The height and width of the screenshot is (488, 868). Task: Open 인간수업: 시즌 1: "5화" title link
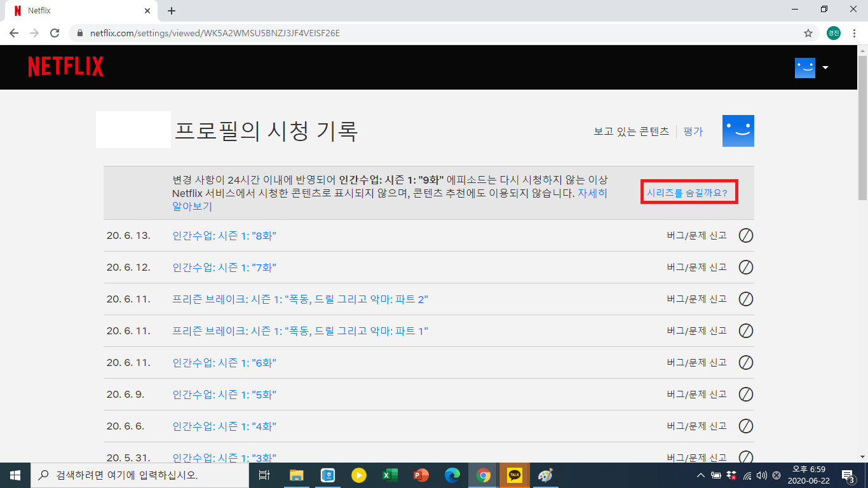224,395
